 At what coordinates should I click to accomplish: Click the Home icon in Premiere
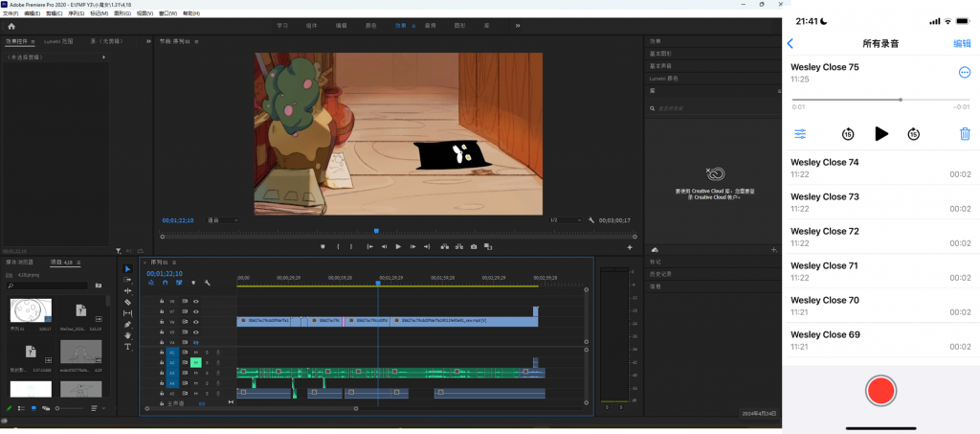(11, 26)
